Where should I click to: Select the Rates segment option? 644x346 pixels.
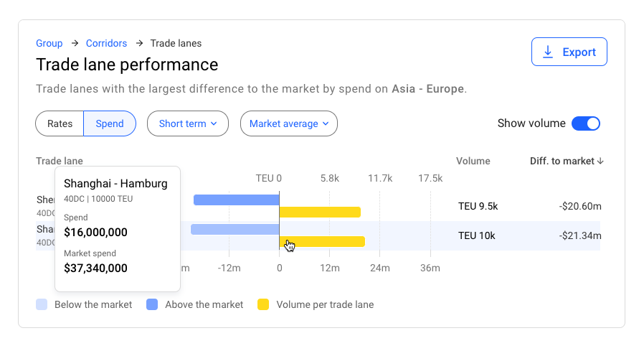(x=60, y=123)
